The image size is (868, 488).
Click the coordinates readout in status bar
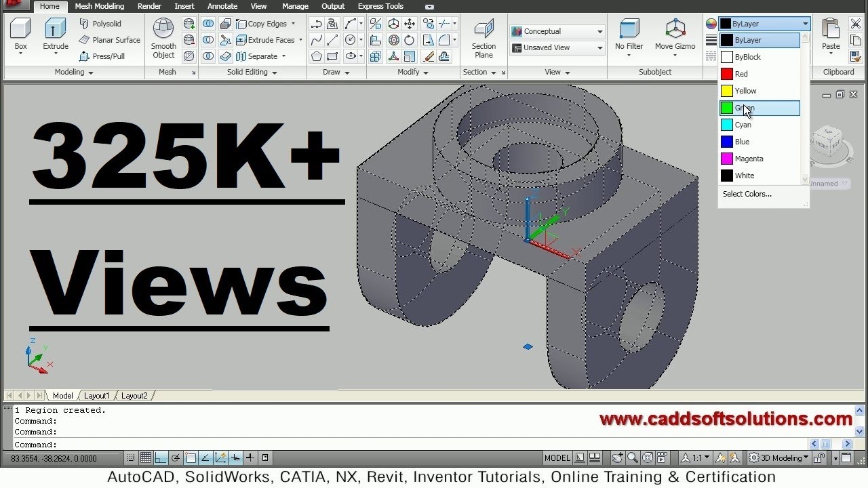pyautogui.click(x=54, y=459)
